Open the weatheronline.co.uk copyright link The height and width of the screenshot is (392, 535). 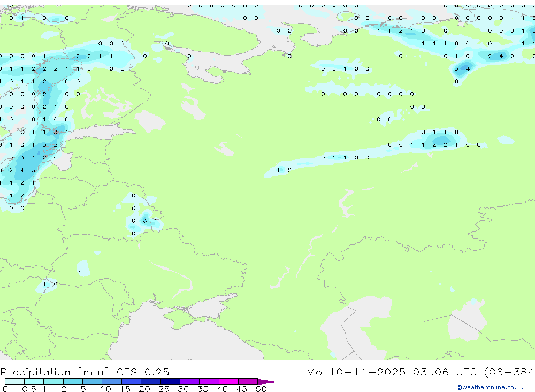click(x=490, y=387)
